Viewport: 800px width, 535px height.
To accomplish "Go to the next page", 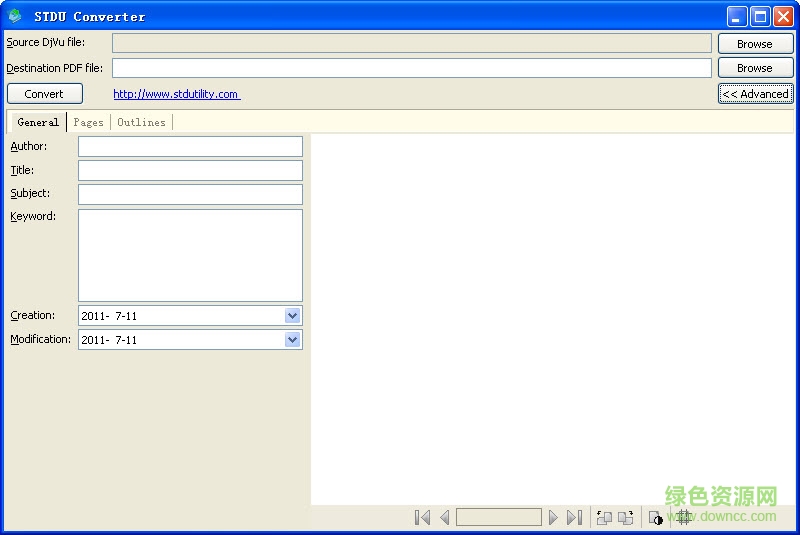I will (553, 517).
